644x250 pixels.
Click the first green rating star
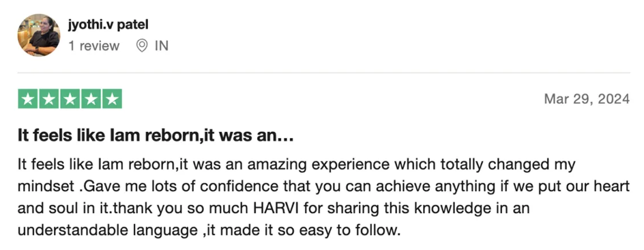click(x=28, y=99)
